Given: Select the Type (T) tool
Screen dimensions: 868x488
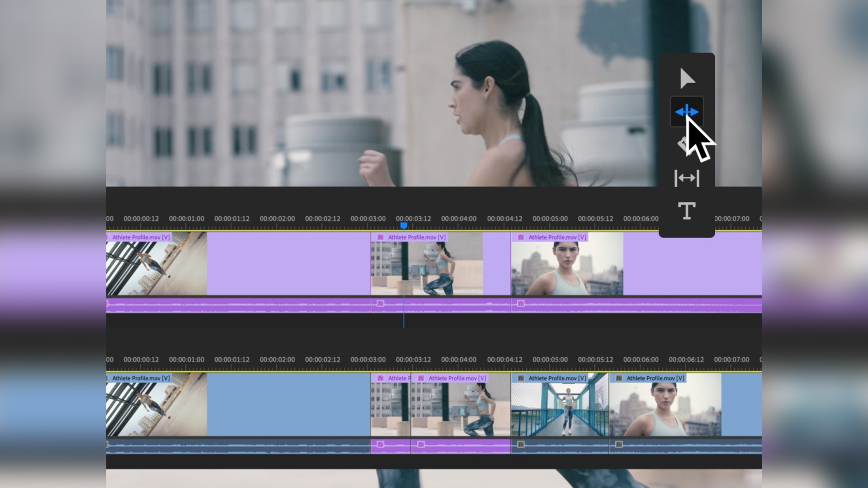Looking at the screenshot, I should click(686, 211).
